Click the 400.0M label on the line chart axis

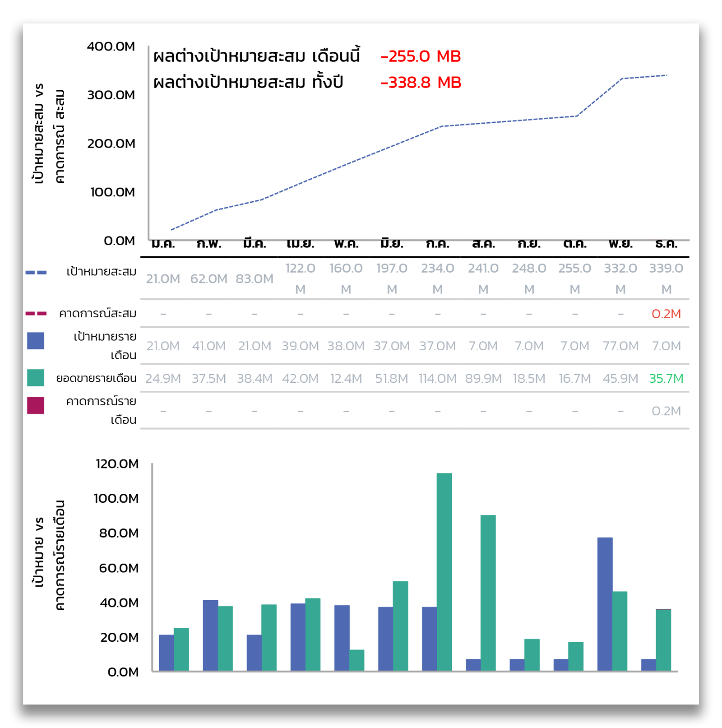111,46
